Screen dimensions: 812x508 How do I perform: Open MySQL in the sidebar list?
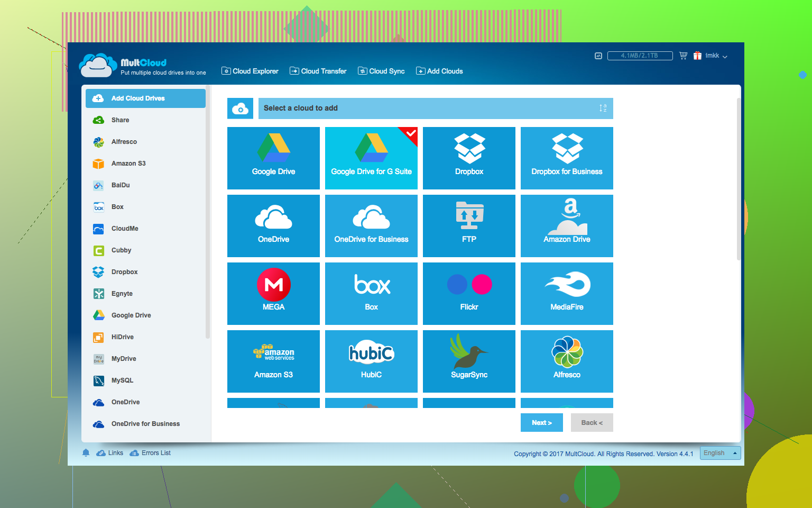[145, 380]
